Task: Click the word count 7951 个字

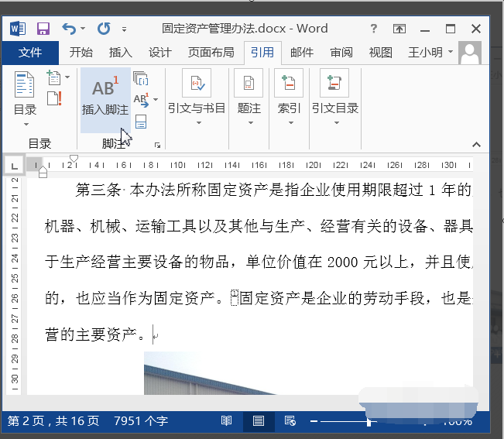Action: click(141, 421)
